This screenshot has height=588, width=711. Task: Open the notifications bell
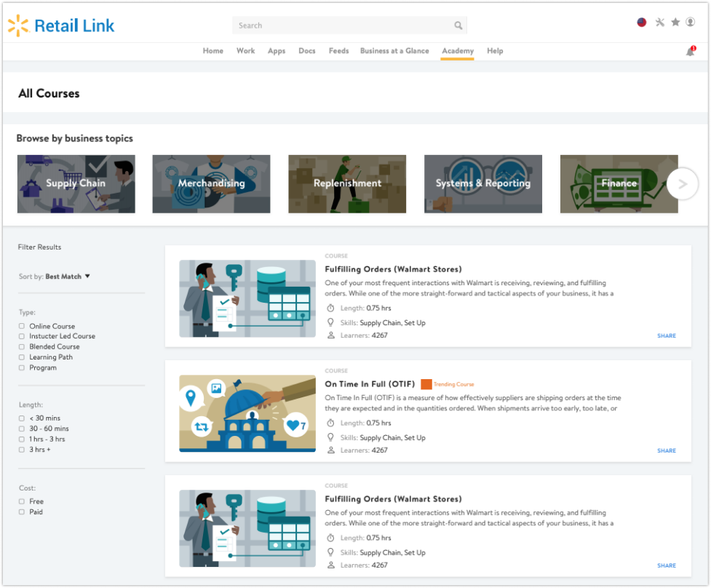(x=690, y=52)
